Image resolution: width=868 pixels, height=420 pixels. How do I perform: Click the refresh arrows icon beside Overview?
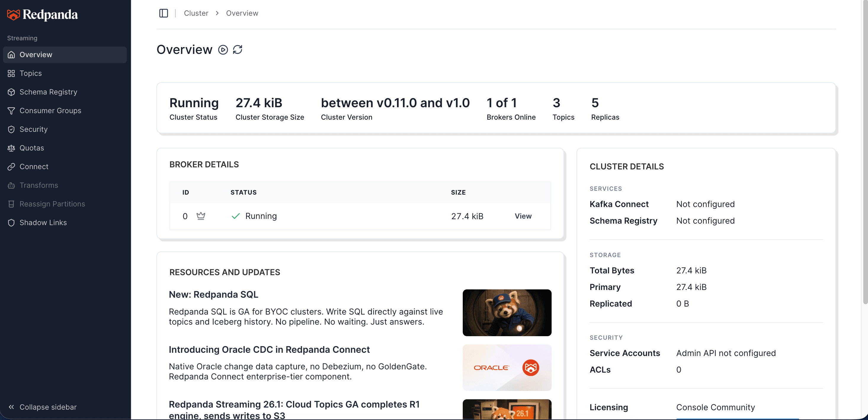(238, 50)
